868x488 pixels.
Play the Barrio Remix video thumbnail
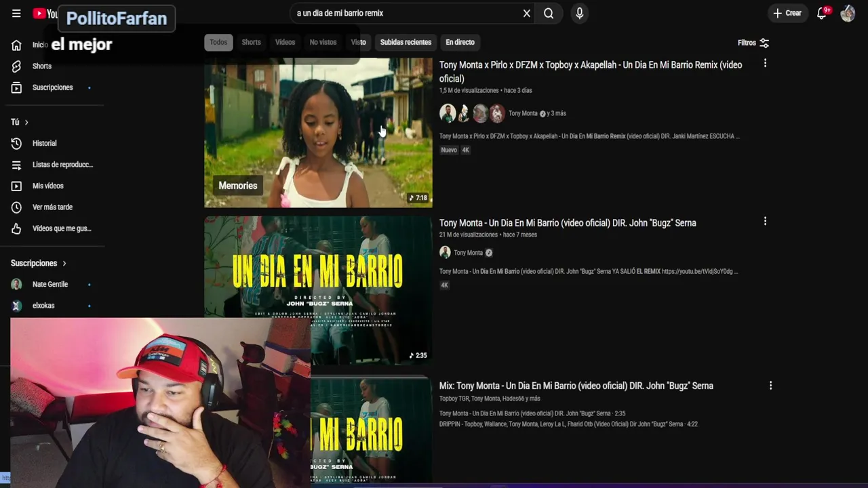(318, 133)
